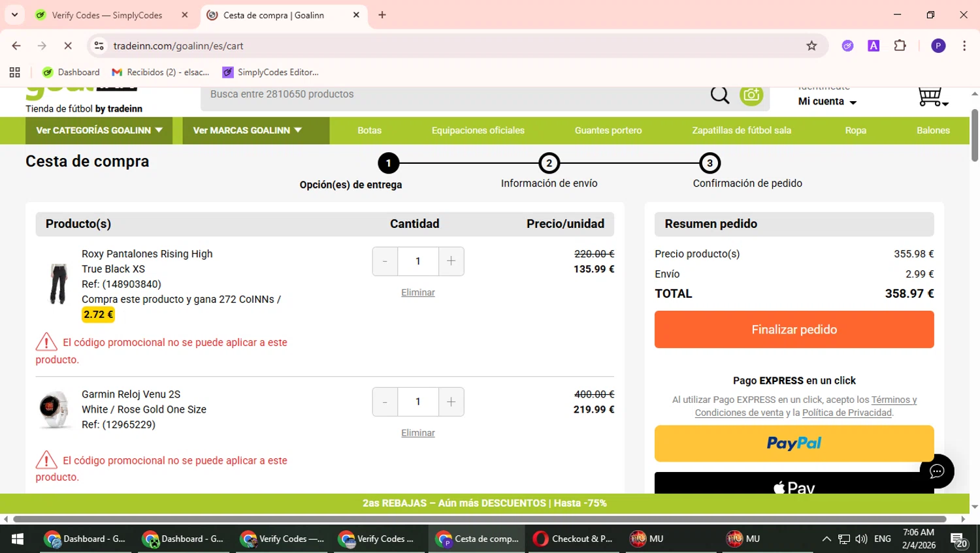Screen dimensions: 980x553
Task: Go back with the browser arrow
Action: pos(16,46)
